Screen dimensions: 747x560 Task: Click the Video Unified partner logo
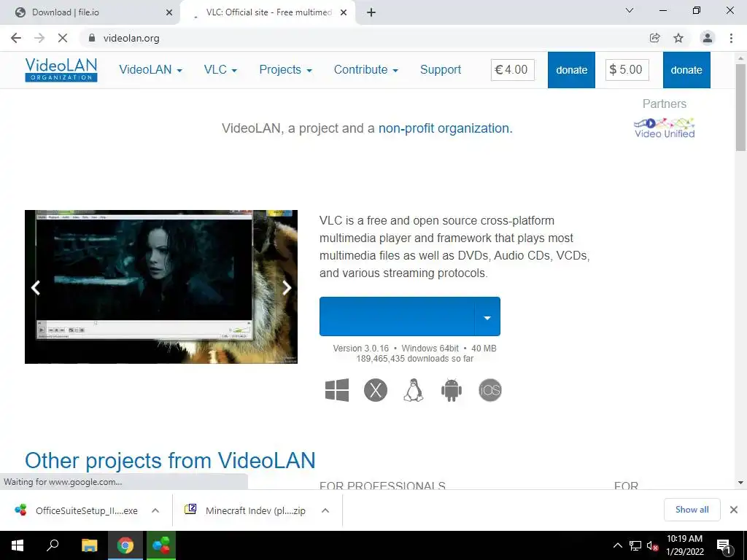coord(664,128)
